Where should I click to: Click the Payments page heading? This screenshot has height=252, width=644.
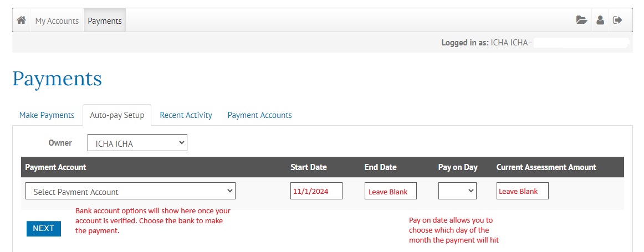tap(57, 79)
